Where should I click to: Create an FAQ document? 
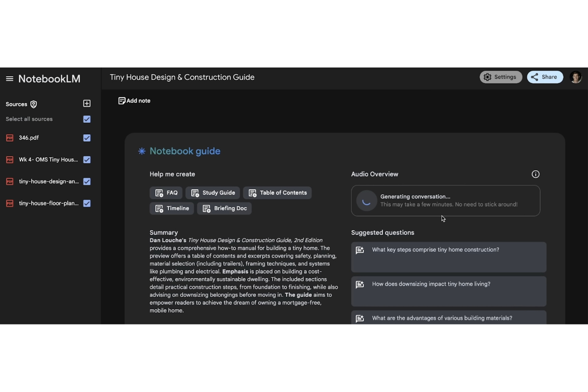point(166,193)
